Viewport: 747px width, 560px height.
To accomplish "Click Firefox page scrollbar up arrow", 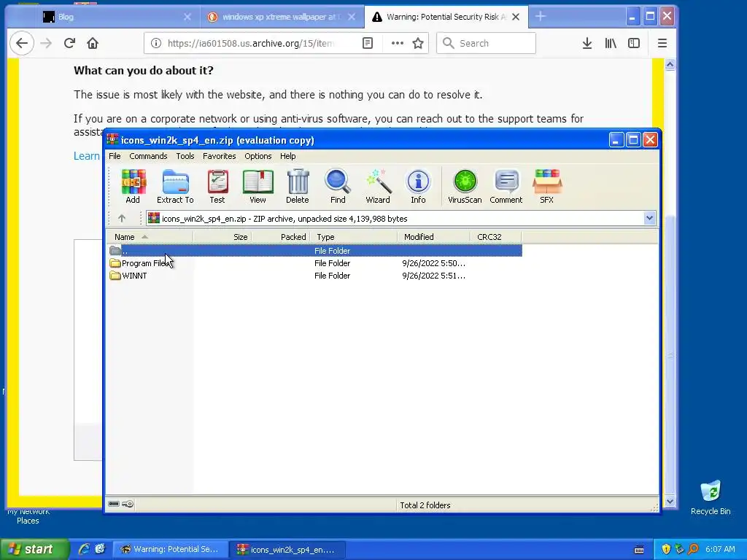I will pos(670,65).
